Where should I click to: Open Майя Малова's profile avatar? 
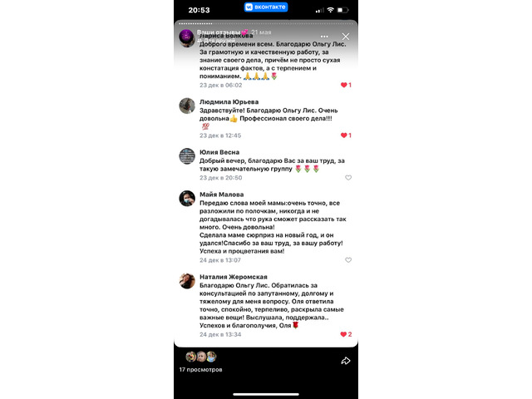pos(187,199)
